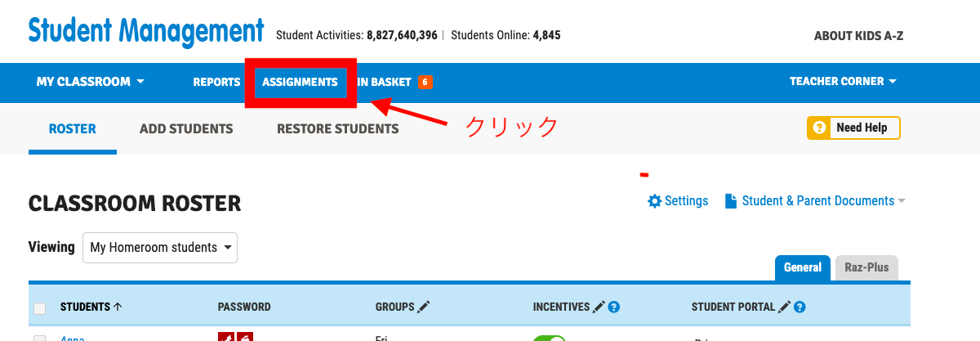
Task: Expand the My Classroom menu
Action: click(x=90, y=82)
